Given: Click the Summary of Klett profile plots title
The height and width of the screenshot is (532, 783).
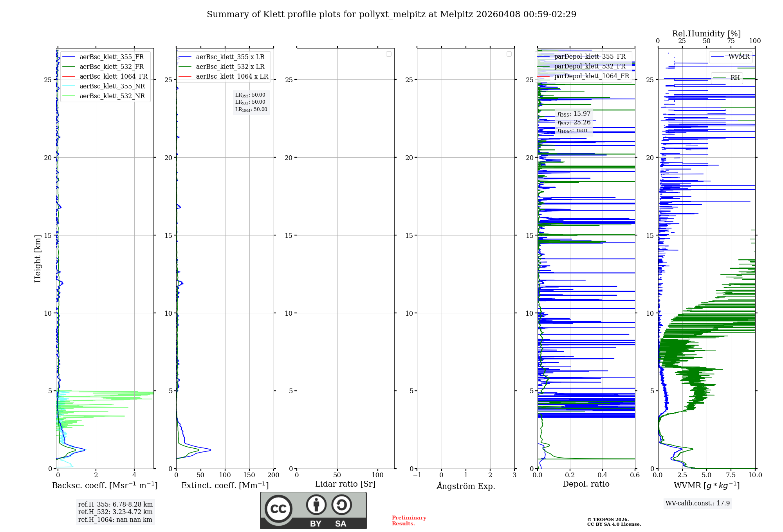Looking at the screenshot, I should pos(391,14).
